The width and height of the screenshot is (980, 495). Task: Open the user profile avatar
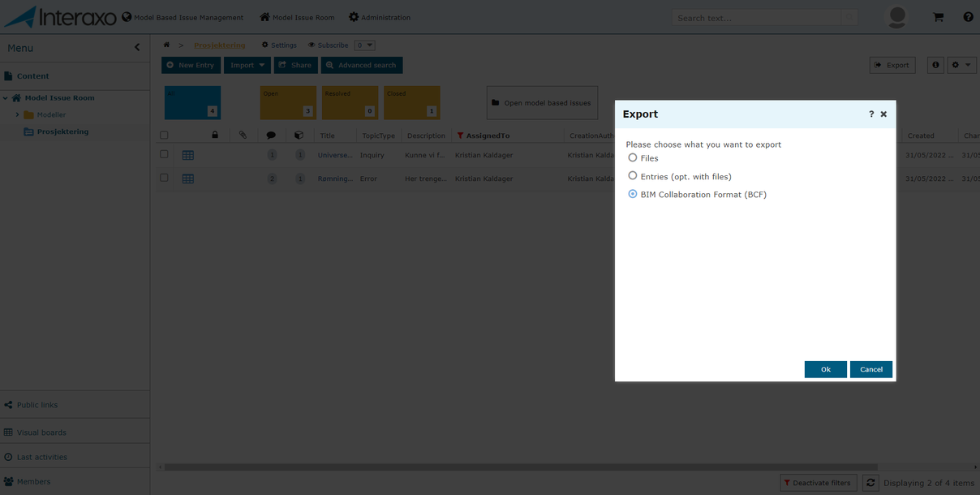pyautogui.click(x=896, y=17)
